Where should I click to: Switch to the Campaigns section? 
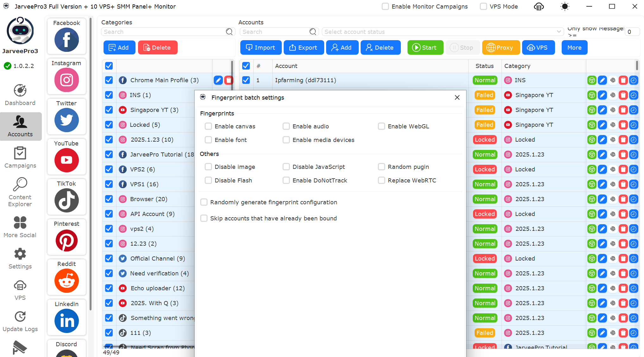[20, 157]
